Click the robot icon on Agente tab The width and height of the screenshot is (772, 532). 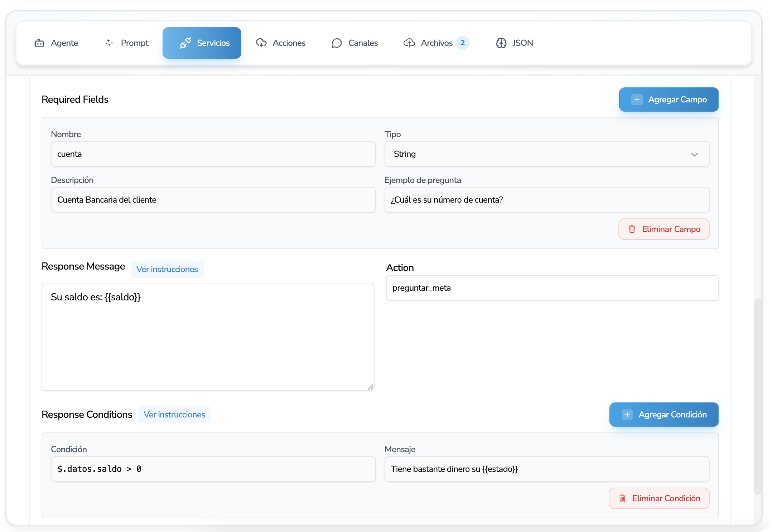click(39, 43)
